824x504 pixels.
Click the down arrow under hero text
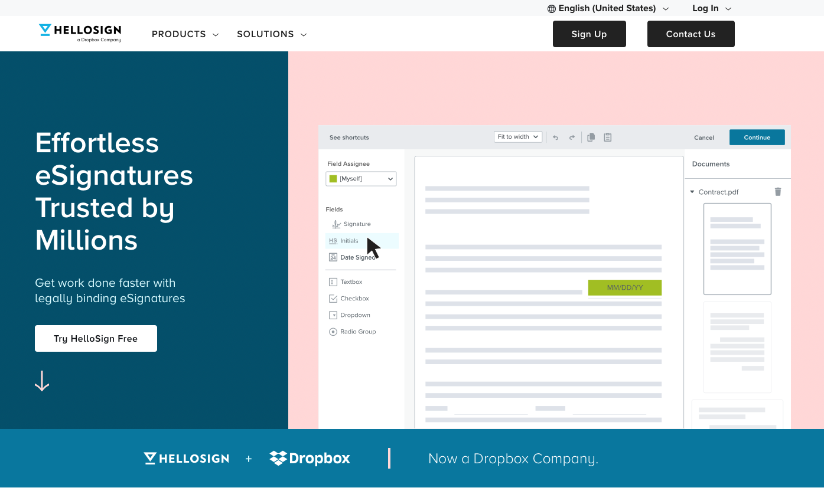tap(42, 381)
